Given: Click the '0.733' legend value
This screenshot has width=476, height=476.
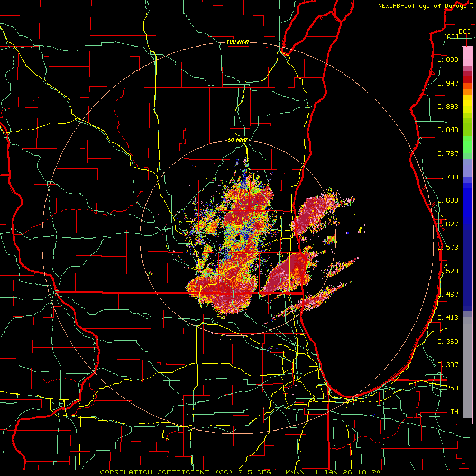Looking at the screenshot, I should tap(448, 177).
